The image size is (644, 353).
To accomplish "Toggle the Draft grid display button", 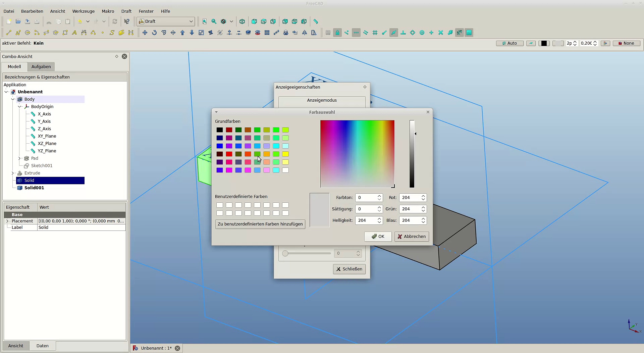I will click(x=328, y=33).
